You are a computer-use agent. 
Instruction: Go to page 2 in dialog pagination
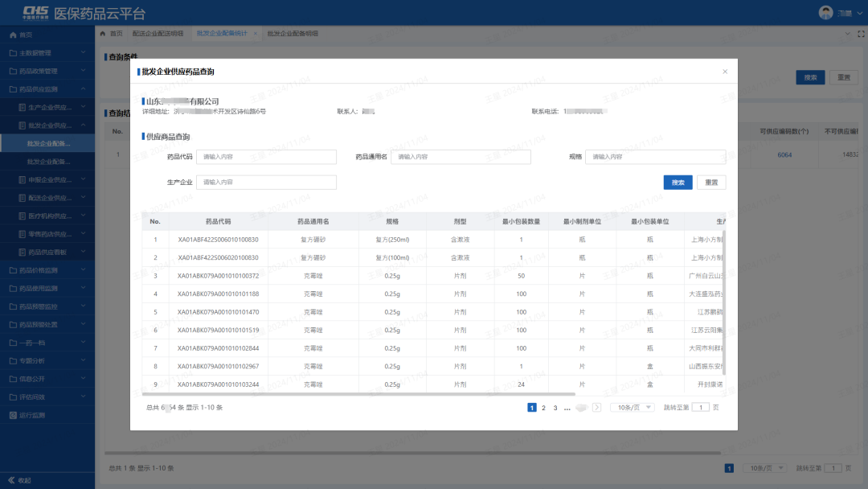543,408
